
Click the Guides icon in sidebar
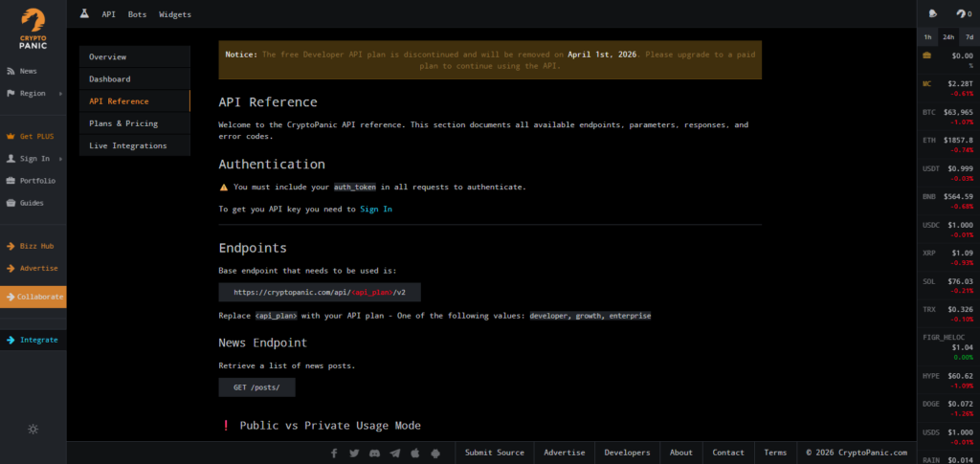pyautogui.click(x=11, y=203)
